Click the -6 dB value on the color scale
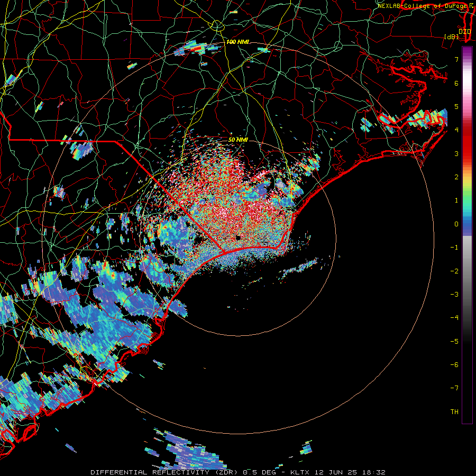The image size is (476, 476). pyautogui.click(x=454, y=365)
